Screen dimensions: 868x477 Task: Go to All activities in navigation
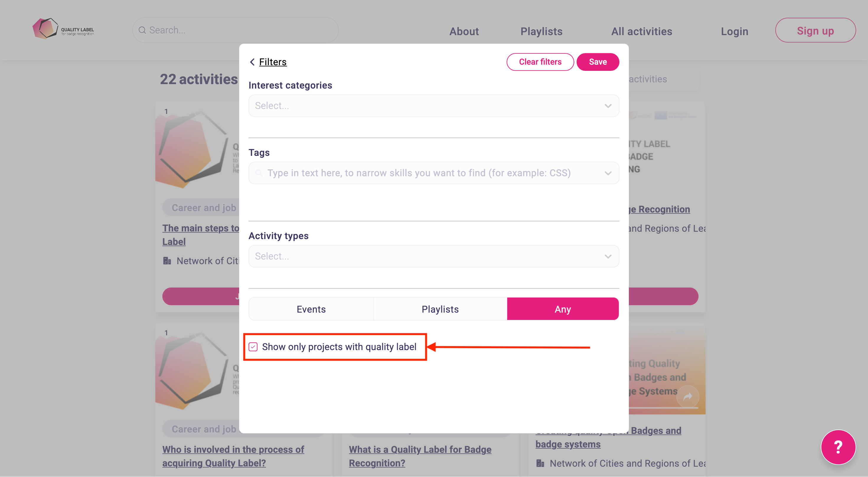(x=641, y=31)
